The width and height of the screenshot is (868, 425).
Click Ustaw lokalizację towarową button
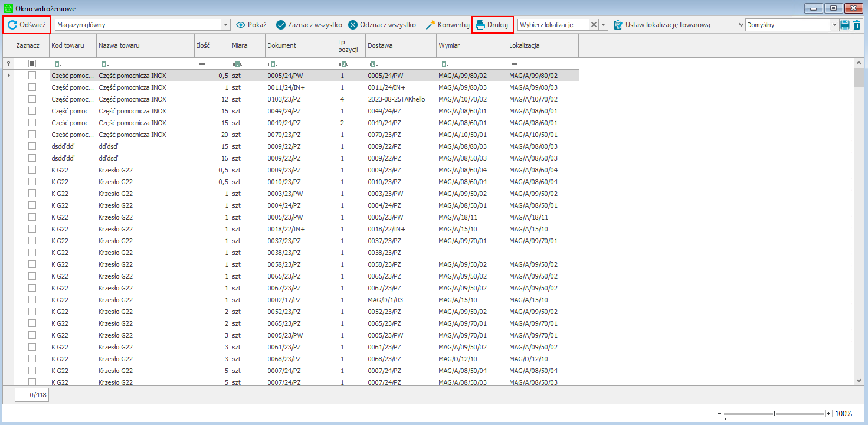(x=662, y=25)
